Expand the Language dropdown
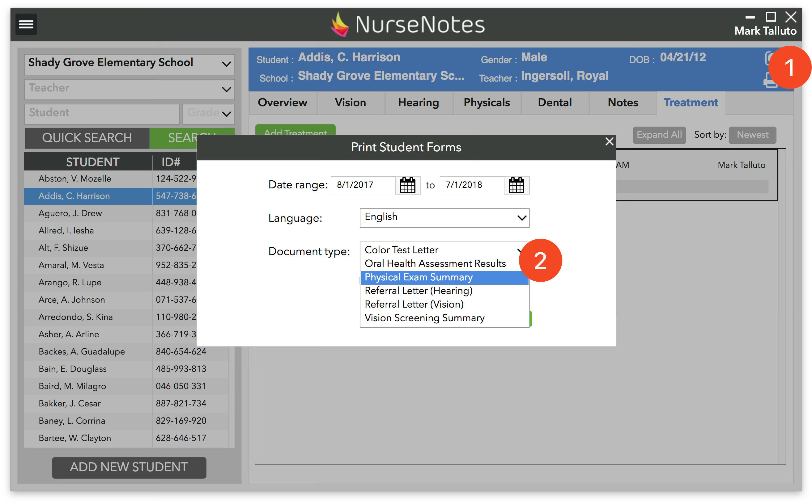Viewport: 812px width, 504px height. click(x=444, y=218)
